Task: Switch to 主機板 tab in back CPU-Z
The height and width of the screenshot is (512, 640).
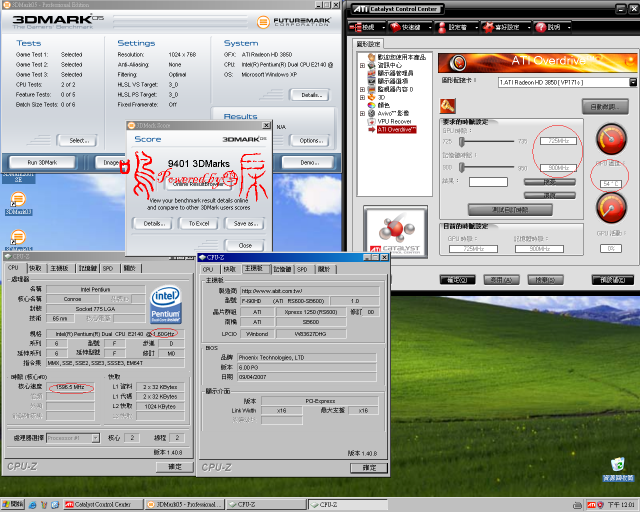Action: click(x=59, y=268)
